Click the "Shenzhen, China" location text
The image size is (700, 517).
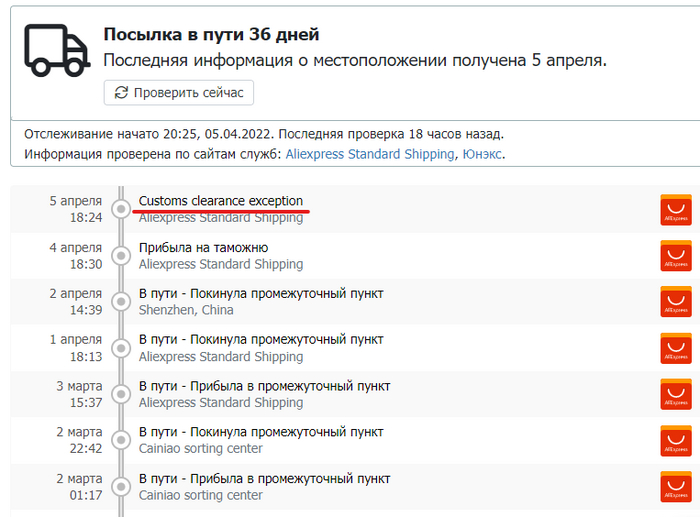pyautogui.click(x=186, y=310)
